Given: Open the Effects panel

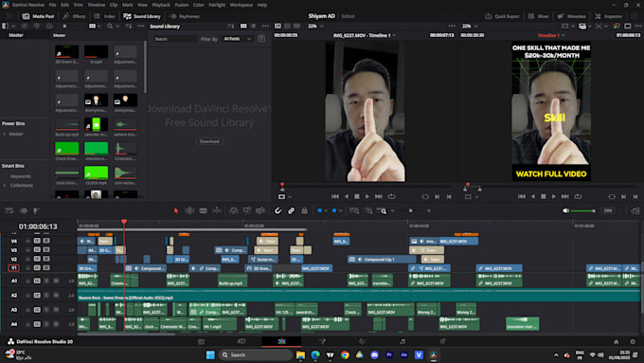Looking at the screenshot, I should (74, 16).
